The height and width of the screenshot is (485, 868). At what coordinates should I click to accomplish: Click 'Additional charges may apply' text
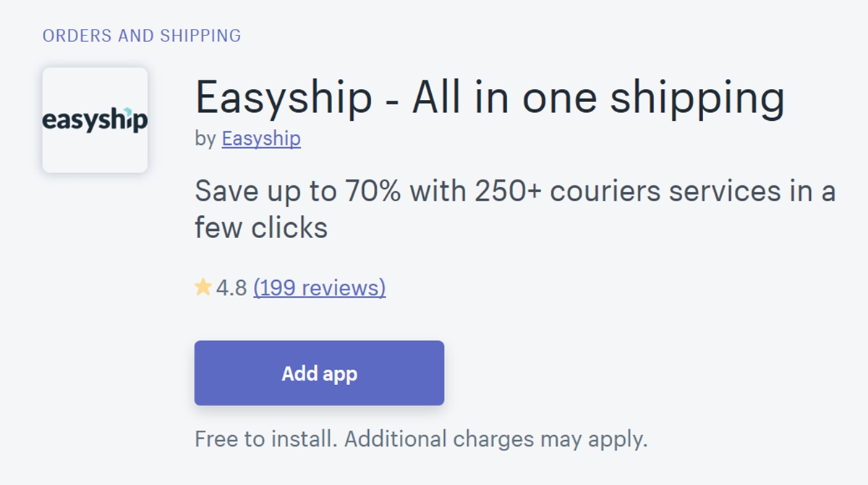click(x=495, y=439)
